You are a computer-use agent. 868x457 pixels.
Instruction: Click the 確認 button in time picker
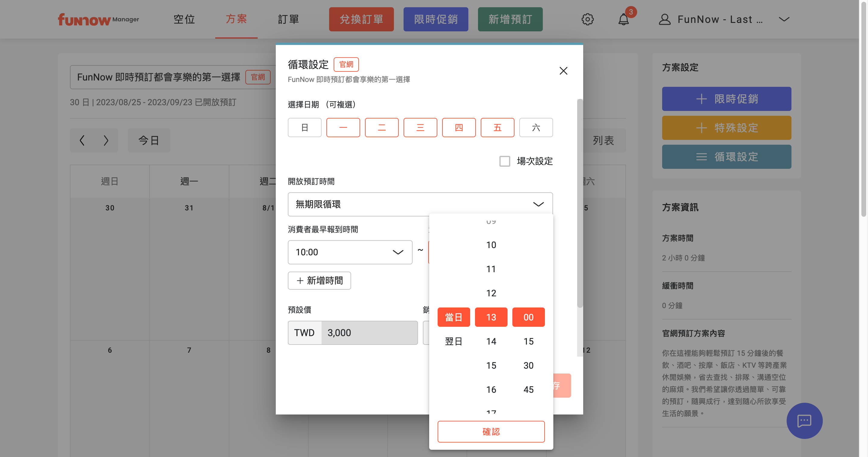pyautogui.click(x=491, y=431)
